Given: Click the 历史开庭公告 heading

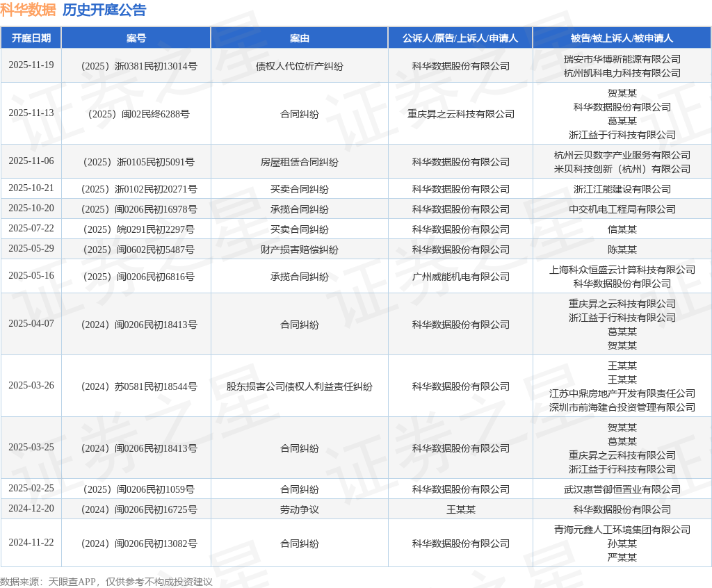Looking at the screenshot, I should (x=104, y=10).
